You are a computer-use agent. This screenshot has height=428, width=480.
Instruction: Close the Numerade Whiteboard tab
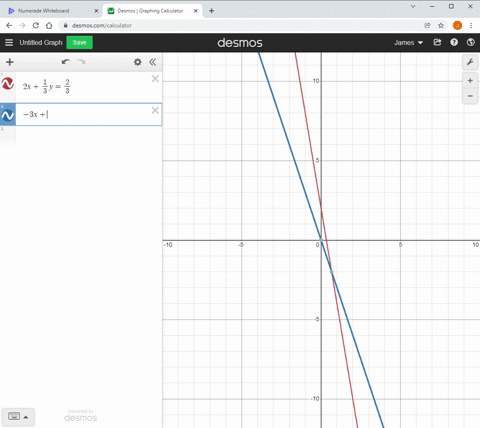pos(96,11)
